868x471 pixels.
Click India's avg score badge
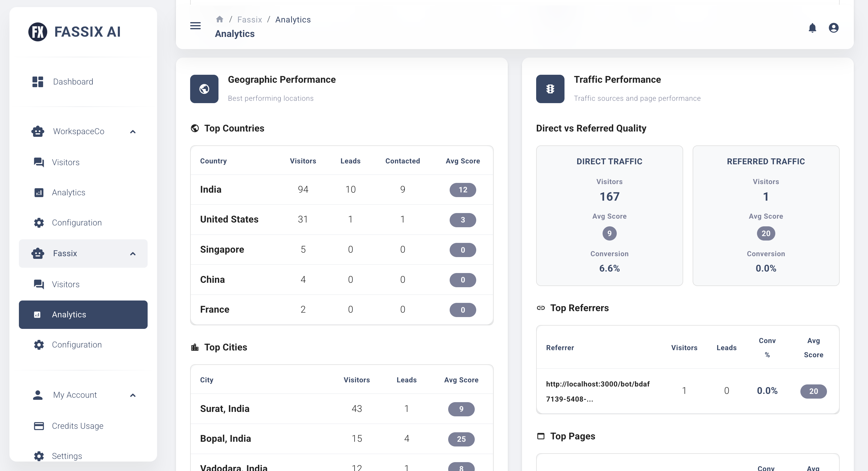tap(462, 190)
